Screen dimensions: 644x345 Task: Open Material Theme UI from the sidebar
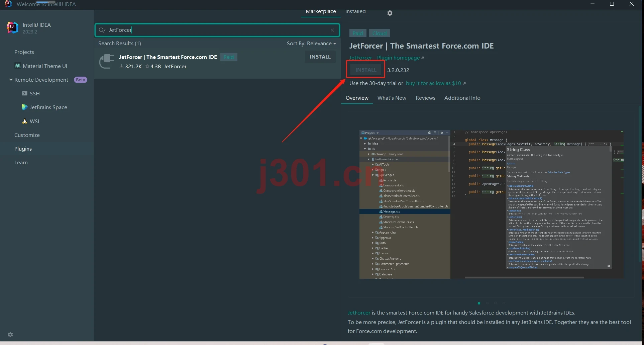[x=41, y=66]
